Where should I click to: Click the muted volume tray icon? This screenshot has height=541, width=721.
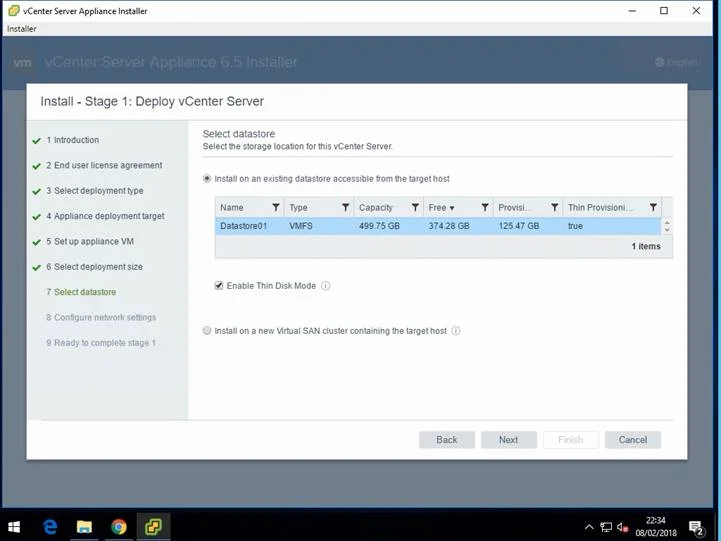623,527
